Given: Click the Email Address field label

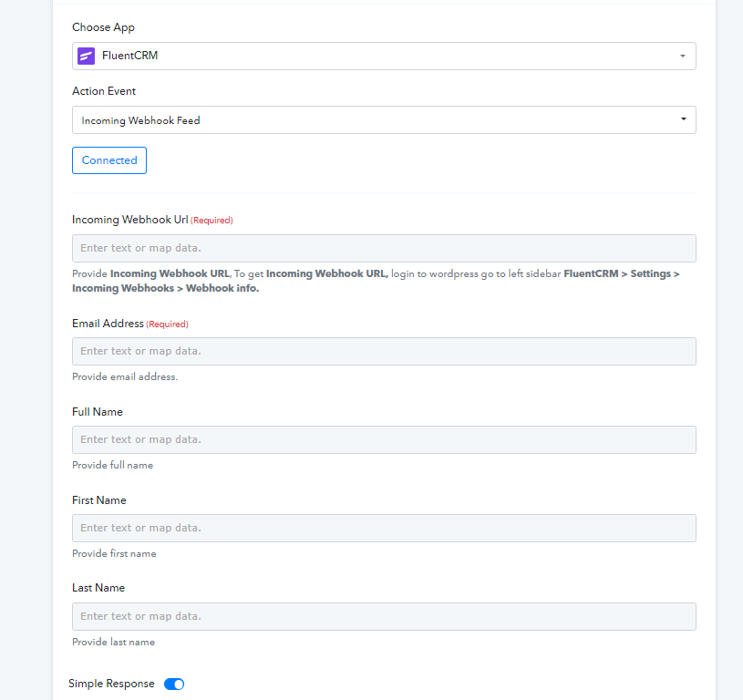Looking at the screenshot, I should click(x=108, y=324).
